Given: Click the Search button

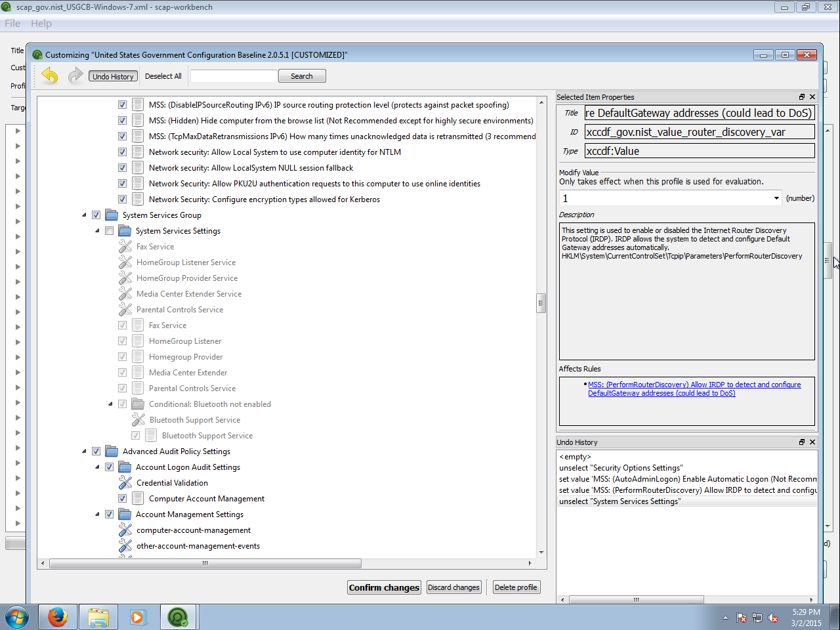Looking at the screenshot, I should click(x=302, y=76).
